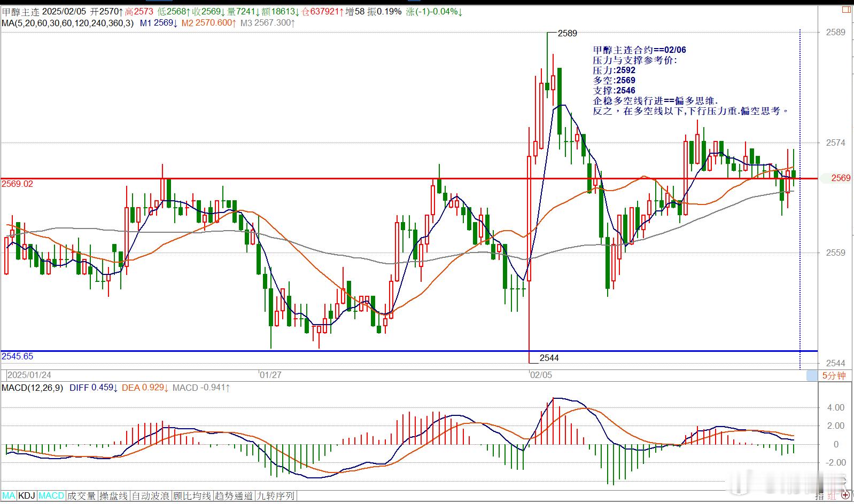This screenshot has height=504, width=854.
Task: Click the 指 button at bottom-right
Action: tap(820, 496)
